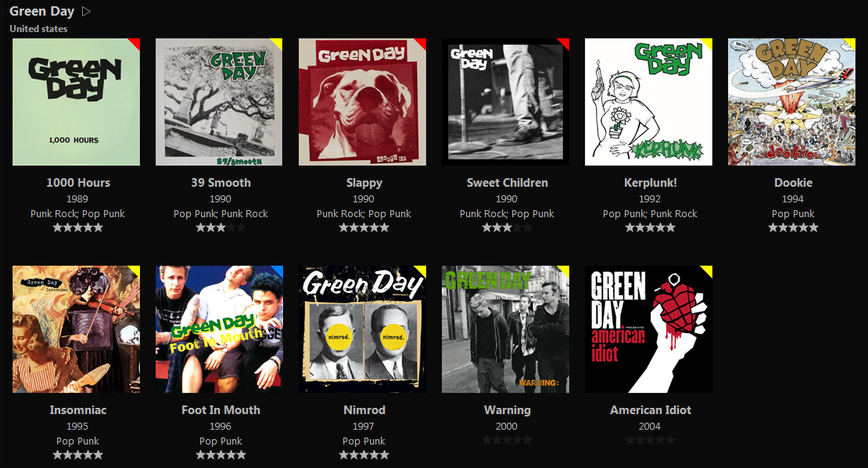This screenshot has height=468, width=868.
Task: Open the Dookie album cover
Action: pyautogui.click(x=791, y=102)
